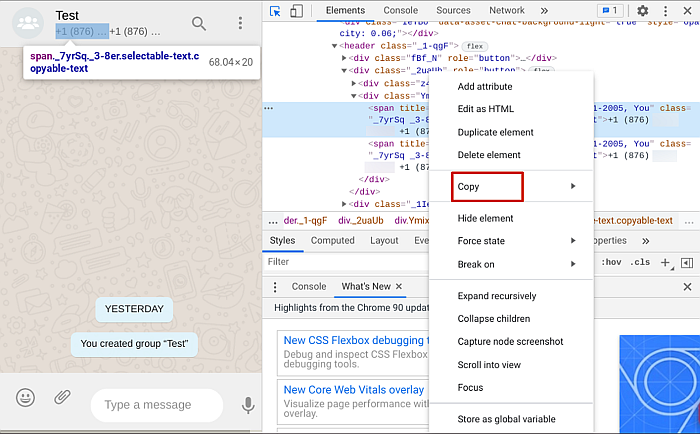The height and width of the screenshot is (434, 700).
Task: Toggle the :hov element state button
Action: coord(611,262)
